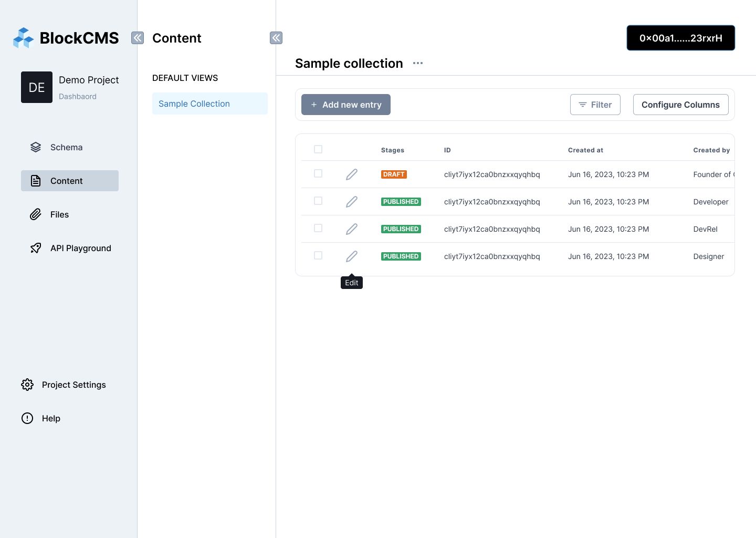Viewport: 756px width, 538px height.
Task: Open Help
Action: pos(41,418)
